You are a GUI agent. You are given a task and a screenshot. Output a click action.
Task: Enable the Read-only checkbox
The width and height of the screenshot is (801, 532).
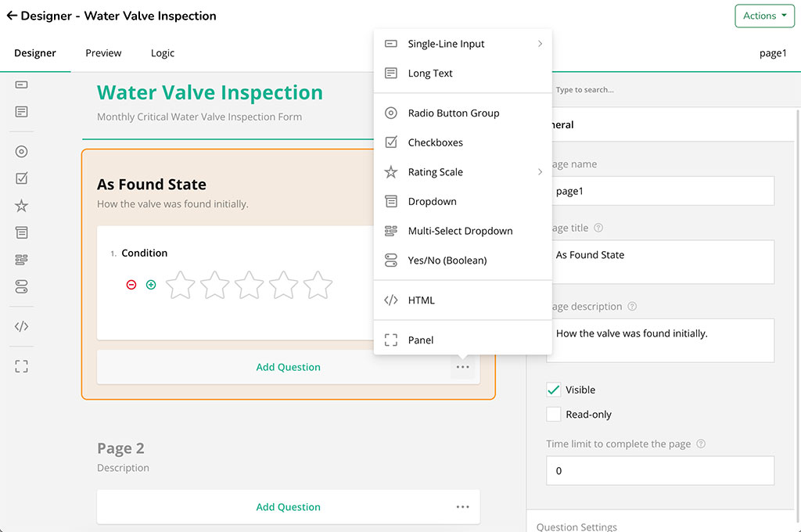(x=554, y=415)
